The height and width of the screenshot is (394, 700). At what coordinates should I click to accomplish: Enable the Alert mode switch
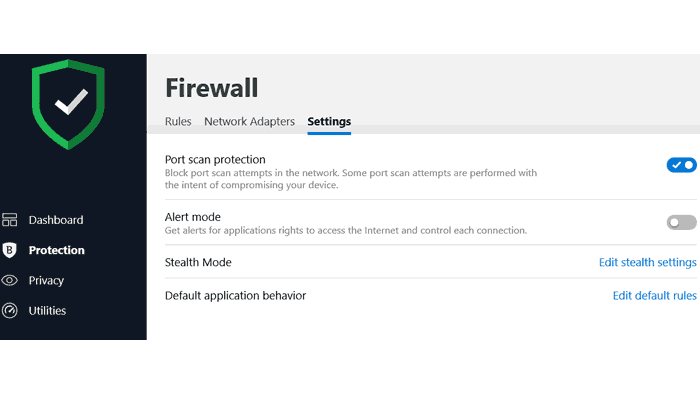(x=681, y=222)
